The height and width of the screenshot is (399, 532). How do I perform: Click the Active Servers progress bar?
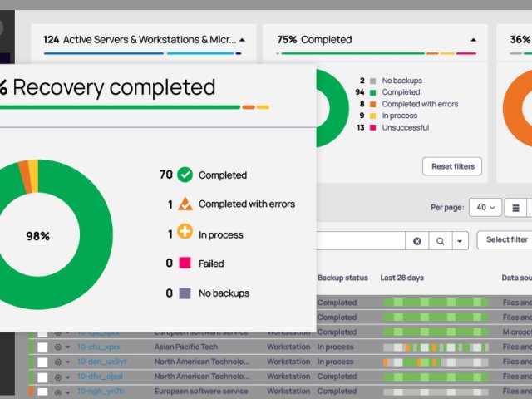click(142, 53)
